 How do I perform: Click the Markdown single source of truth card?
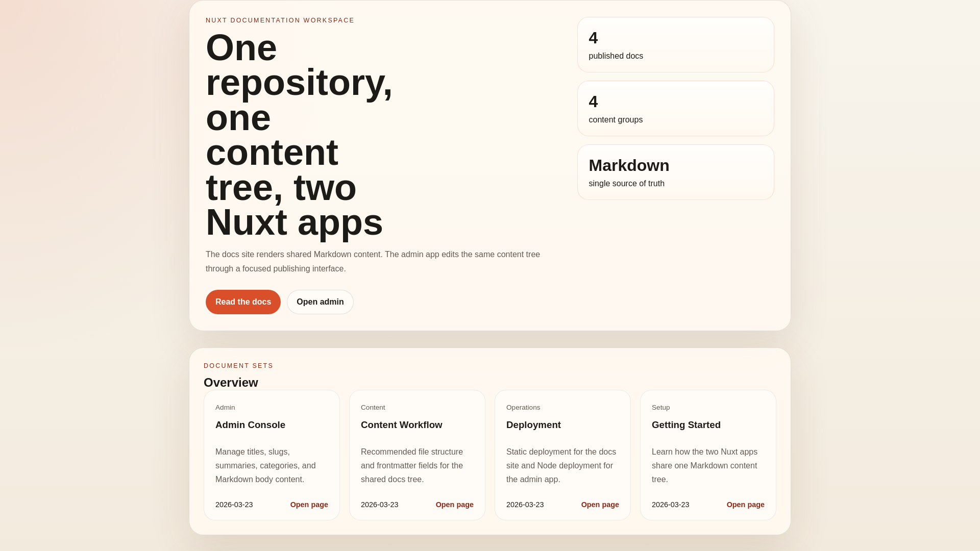pyautogui.click(x=676, y=172)
